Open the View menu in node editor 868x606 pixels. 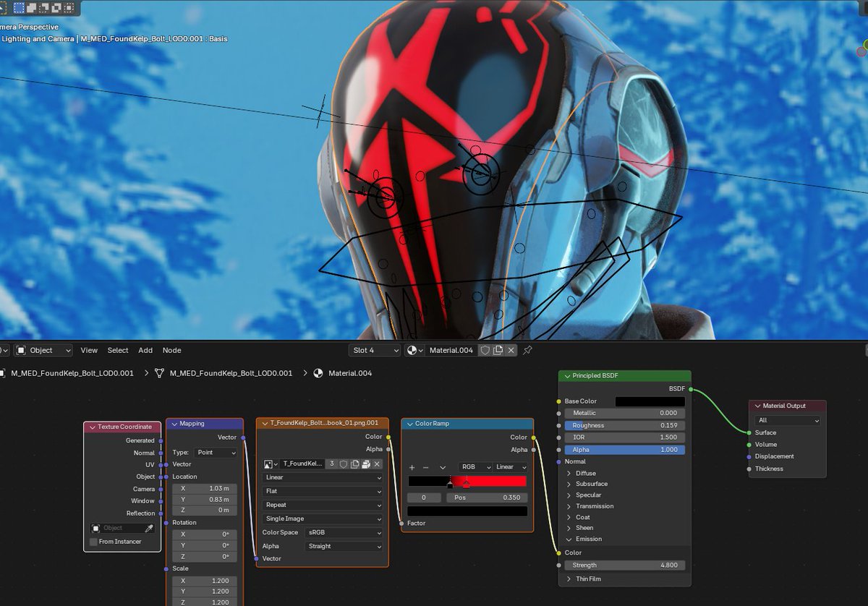[89, 350]
